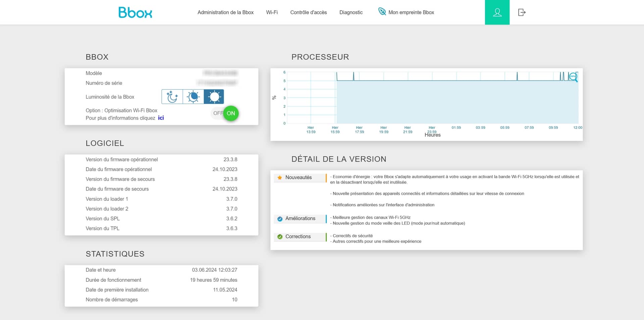Click inside the processor usage graph
The image size is (644, 320).
[x=433, y=101]
